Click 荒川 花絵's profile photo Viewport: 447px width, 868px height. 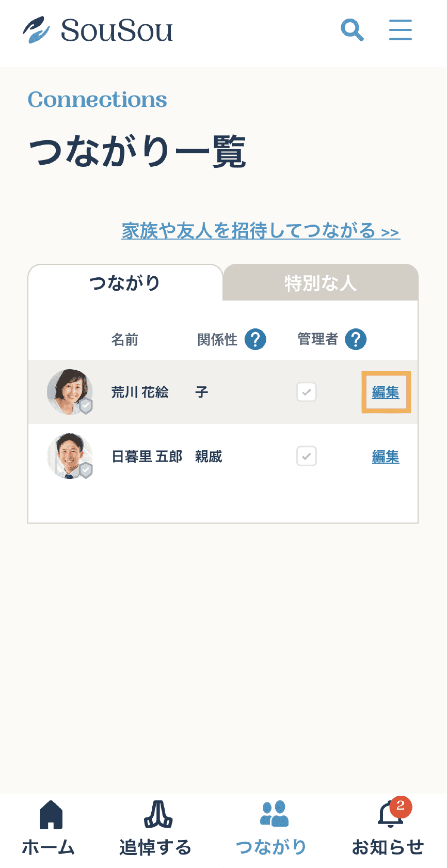[x=70, y=391]
